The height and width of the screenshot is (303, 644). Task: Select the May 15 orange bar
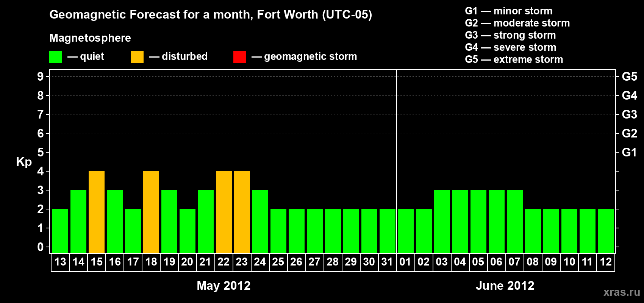pyautogui.click(x=97, y=212)
